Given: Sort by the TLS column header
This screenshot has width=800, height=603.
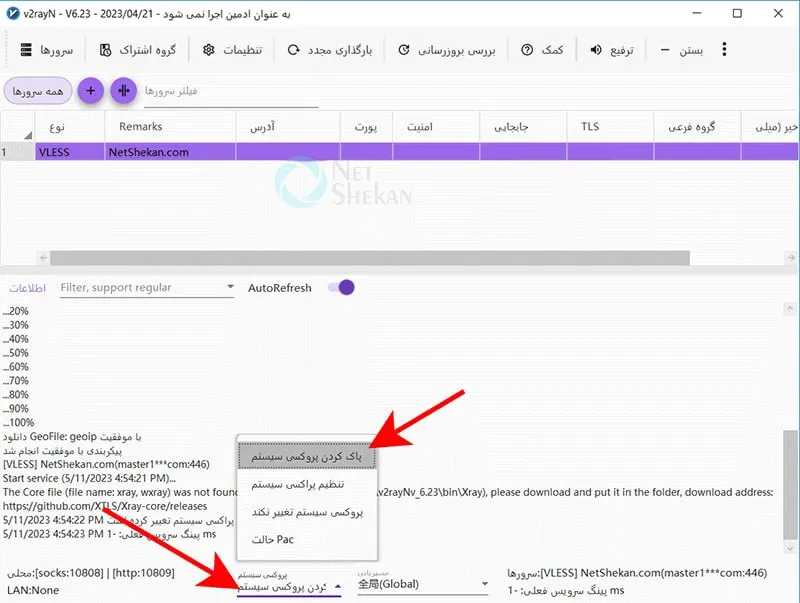Looking at the screenshot, I should coord(610,127).
